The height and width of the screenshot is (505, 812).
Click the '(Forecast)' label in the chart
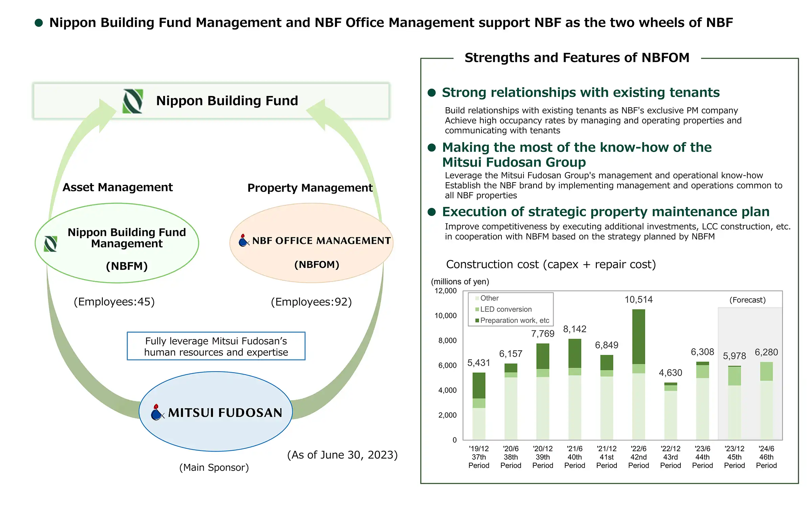coord(747,300)
